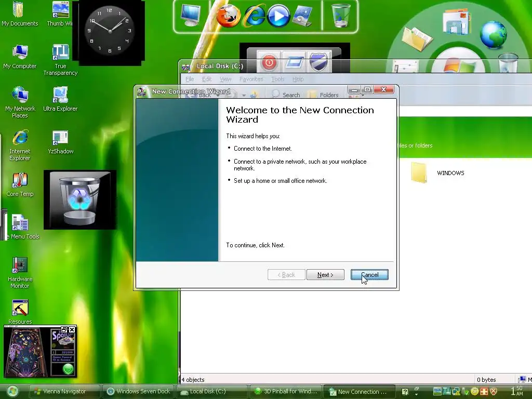Switch to Vienna Navigator taskbar button

(x=64, y=392)
